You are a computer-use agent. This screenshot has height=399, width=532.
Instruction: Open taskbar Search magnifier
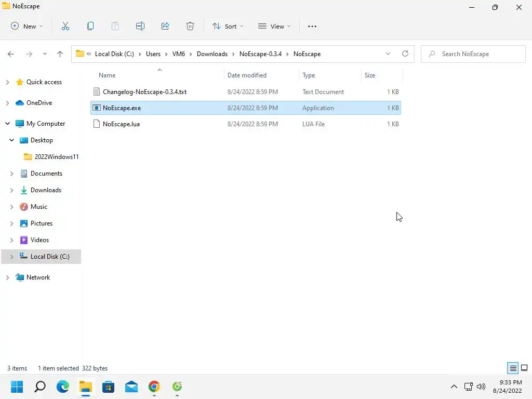pyautogui.click(x=40, y=387)
